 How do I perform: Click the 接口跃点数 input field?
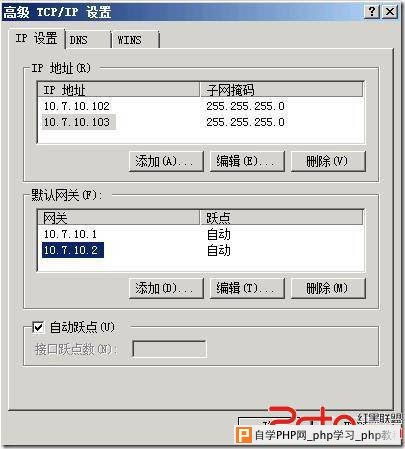pyautogui.click(x=169, y=349)
